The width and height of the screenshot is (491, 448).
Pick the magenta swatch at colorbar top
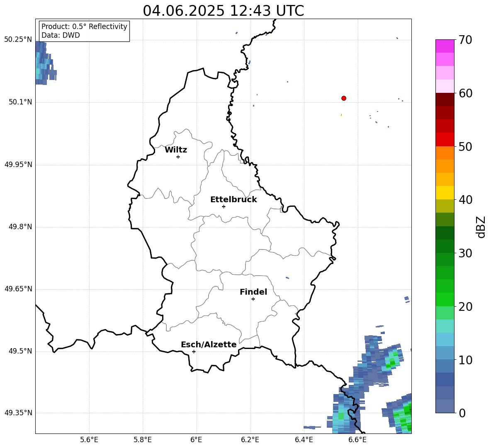(x=445, y=46)
